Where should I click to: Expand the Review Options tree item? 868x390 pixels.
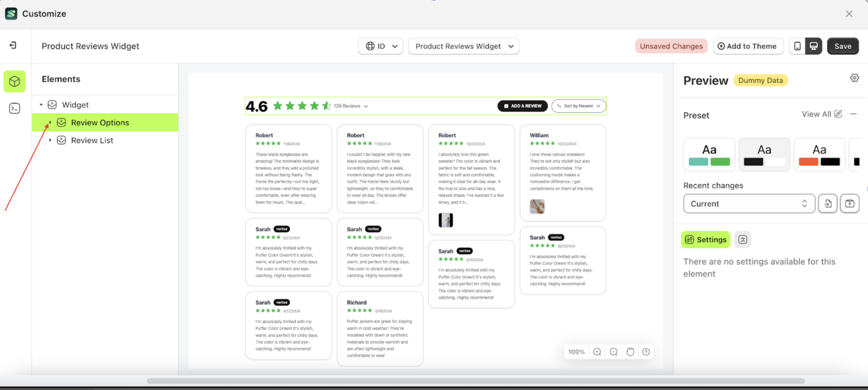[x=50, y=122]
